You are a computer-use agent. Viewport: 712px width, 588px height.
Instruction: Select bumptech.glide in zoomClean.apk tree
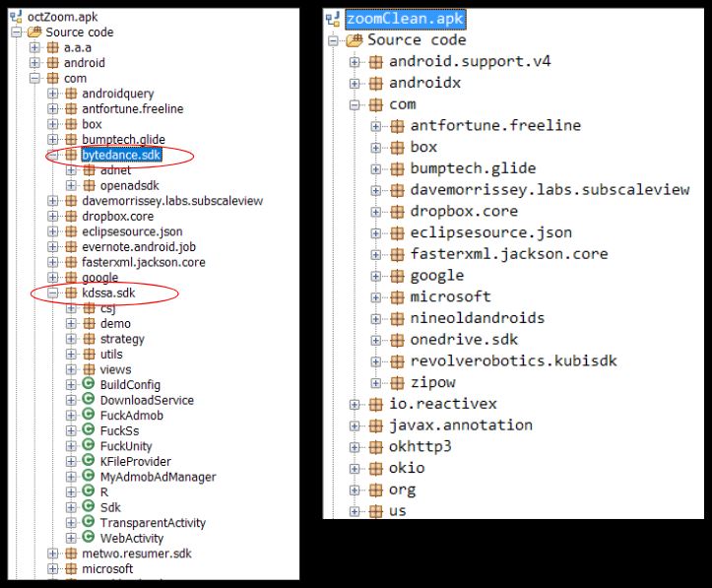pos(473,168)
